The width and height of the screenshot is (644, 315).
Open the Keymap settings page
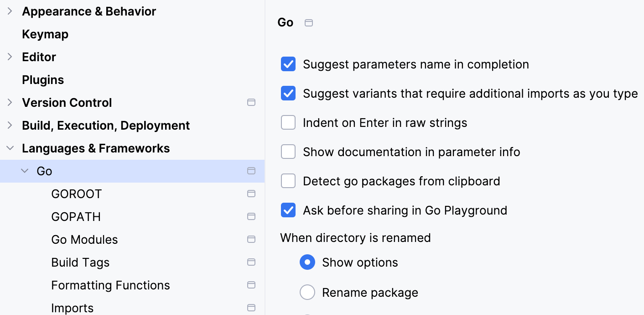click(x=45, y=34)
